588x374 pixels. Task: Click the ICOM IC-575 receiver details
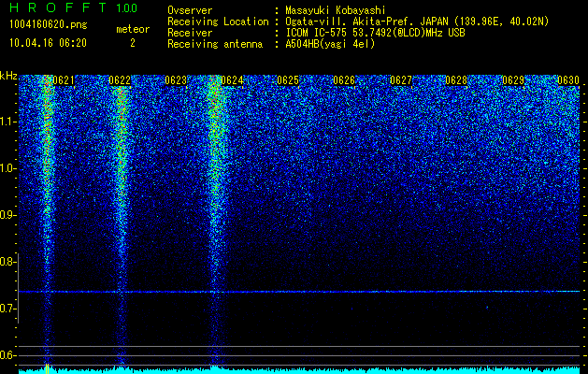point(375,33)
